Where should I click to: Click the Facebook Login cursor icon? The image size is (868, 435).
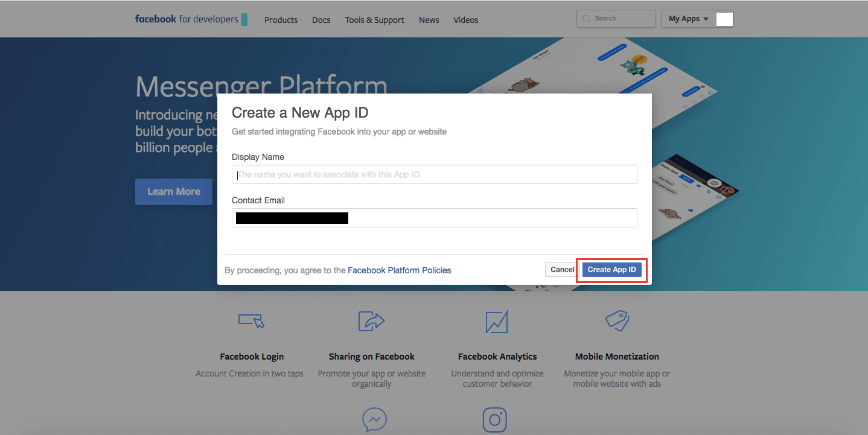252,321
